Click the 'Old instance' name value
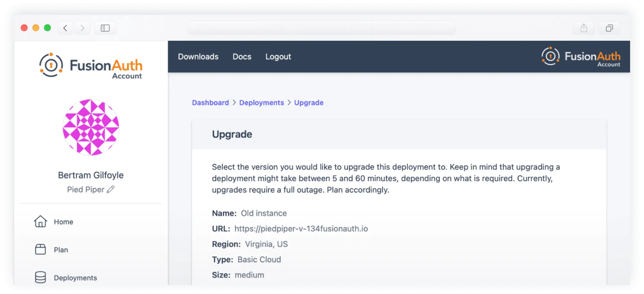This screenshot has width=644, height=294. tap(264, 213)
